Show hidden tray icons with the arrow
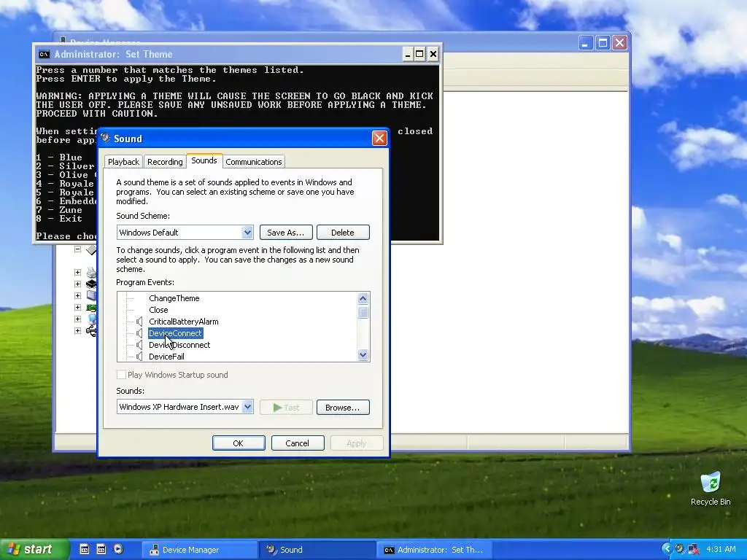747x560 pixels. point(667,549)
